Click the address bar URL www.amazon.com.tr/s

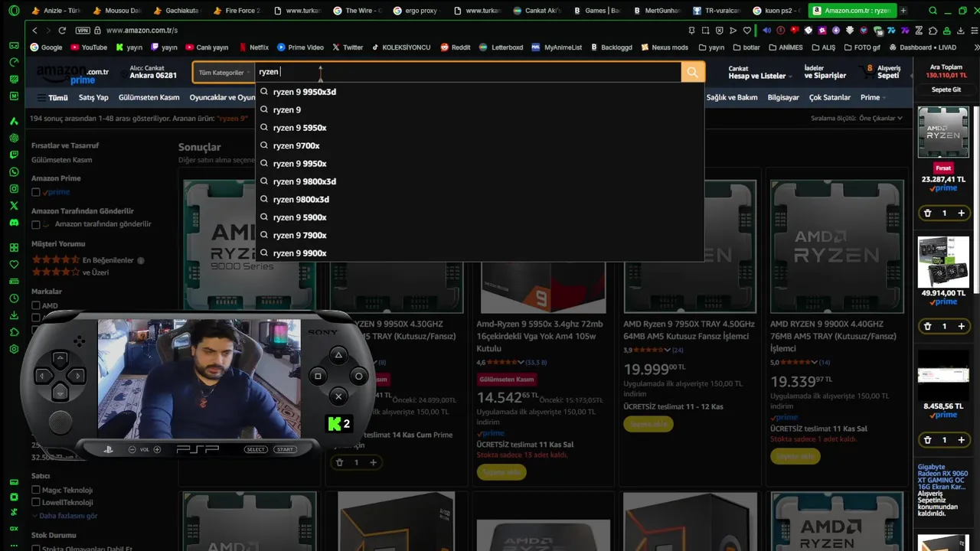tap(142, 31)
